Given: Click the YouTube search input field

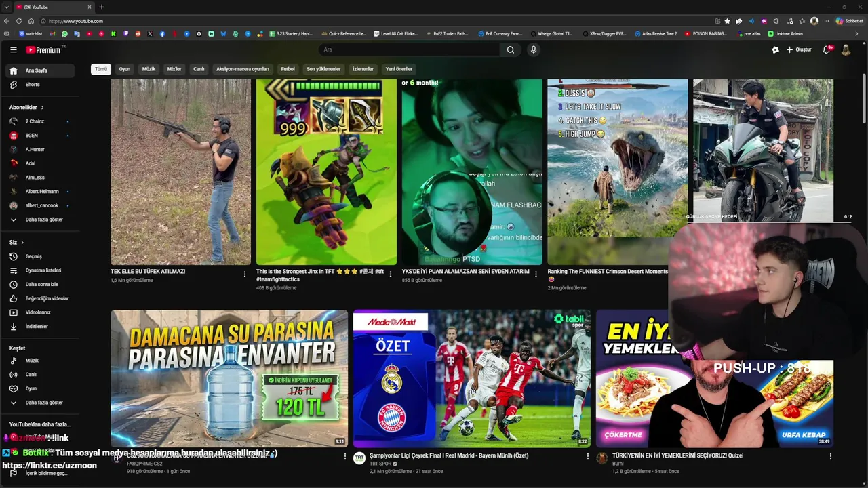Looking at the screenshot, I should click(x=410, y=49).
